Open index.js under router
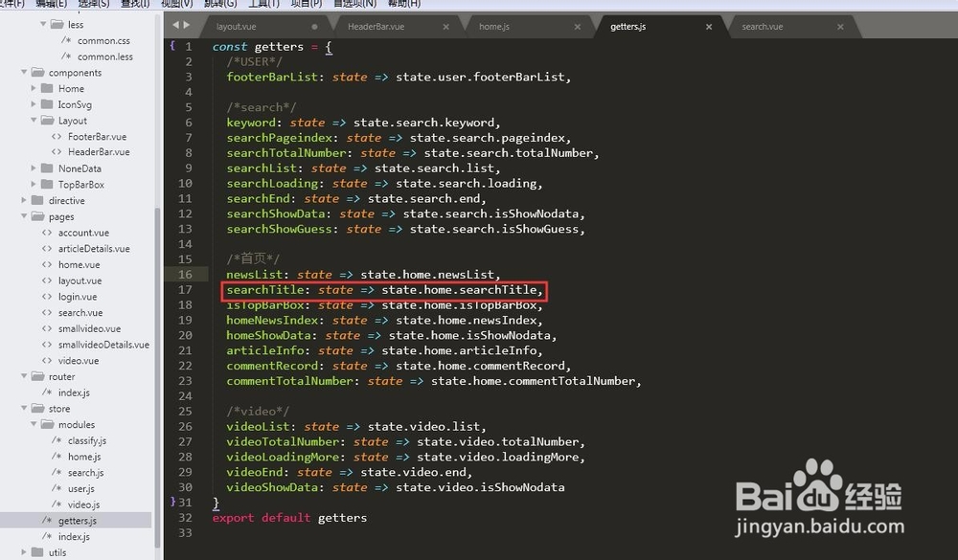Screen dimensions: 958x560 click(x=74, y=392)
